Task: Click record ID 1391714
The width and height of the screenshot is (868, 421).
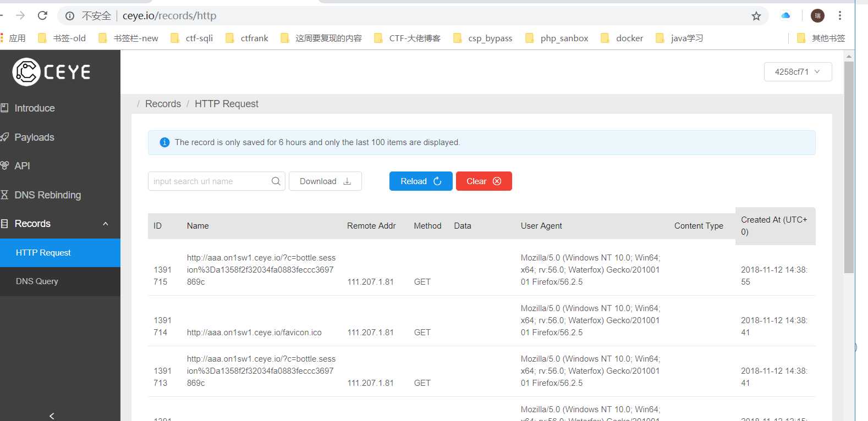Action: point(162,326)
